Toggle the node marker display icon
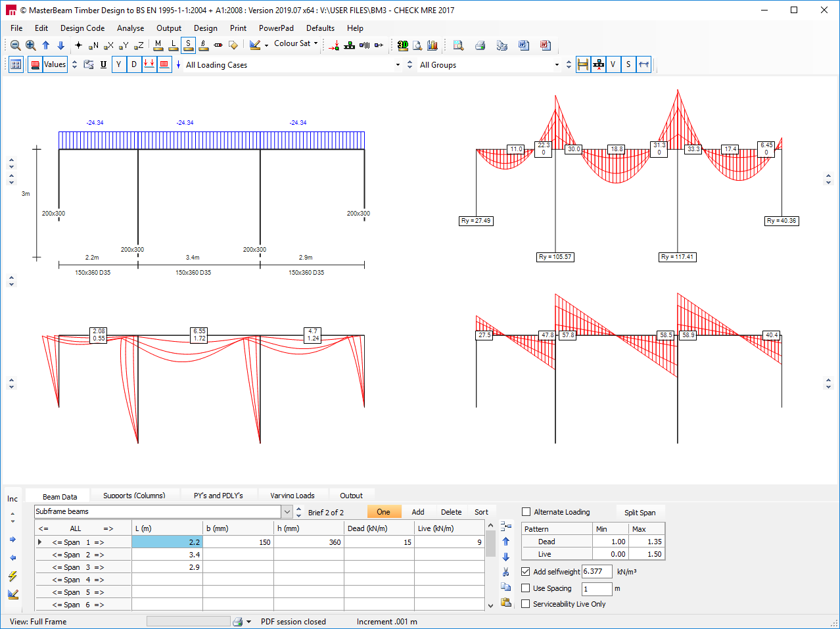This screenshot has width=840, height=629. point(78,45)
